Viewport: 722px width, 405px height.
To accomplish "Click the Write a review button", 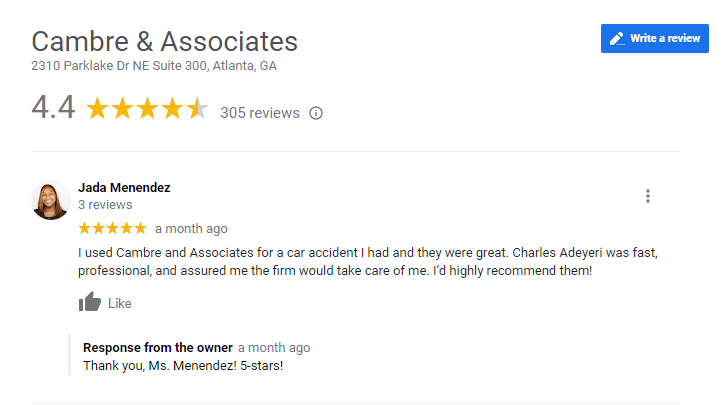I will 654,39.
